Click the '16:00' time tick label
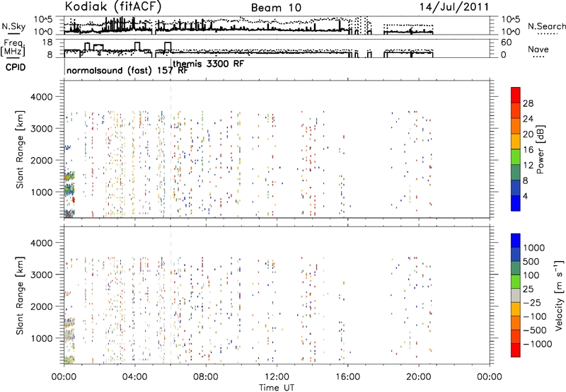This screenshot has height=392, width=566. point(347,377)
